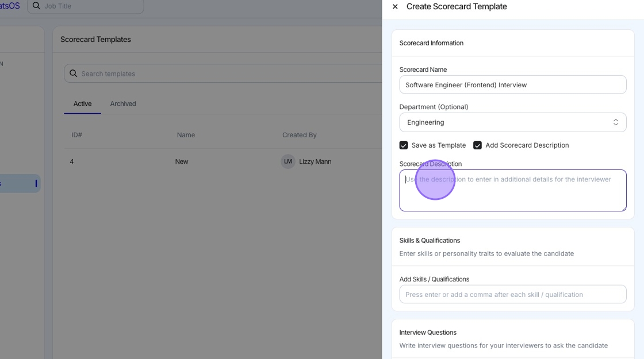Close the Create Scorecard Template panel
644x359 pixels.
[x=395, y=7]
